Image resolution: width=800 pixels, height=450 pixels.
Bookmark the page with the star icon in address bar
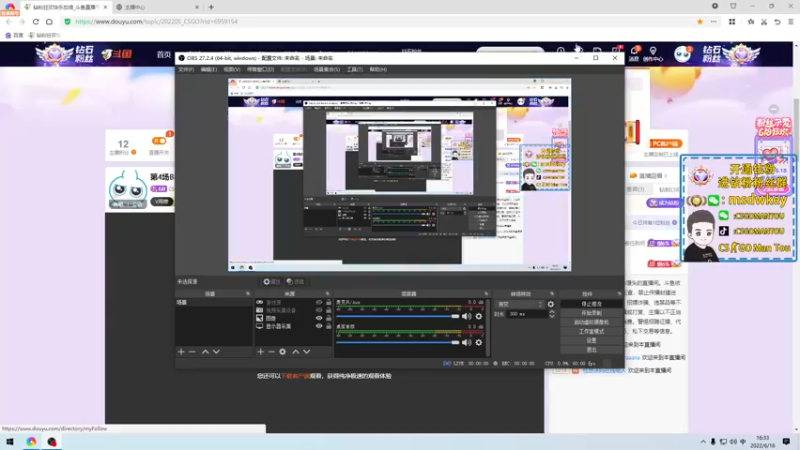point(700,21)
